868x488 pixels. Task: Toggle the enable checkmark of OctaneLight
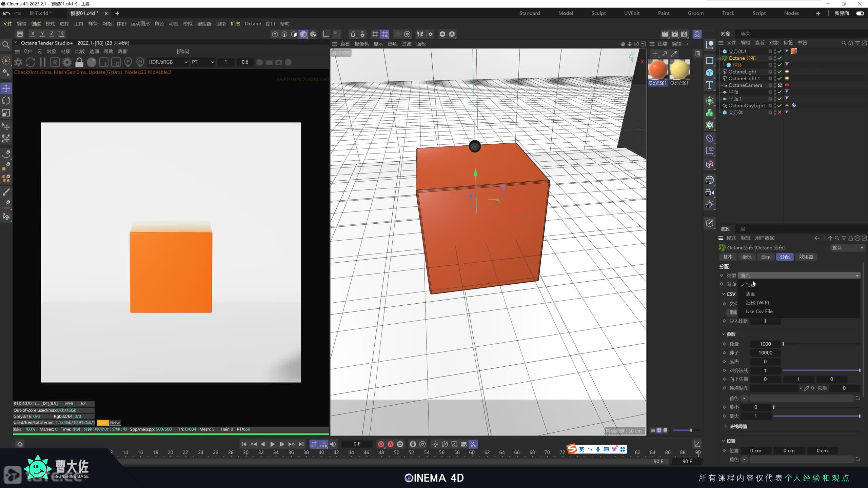pyautogui.click(x=780, y=72)
